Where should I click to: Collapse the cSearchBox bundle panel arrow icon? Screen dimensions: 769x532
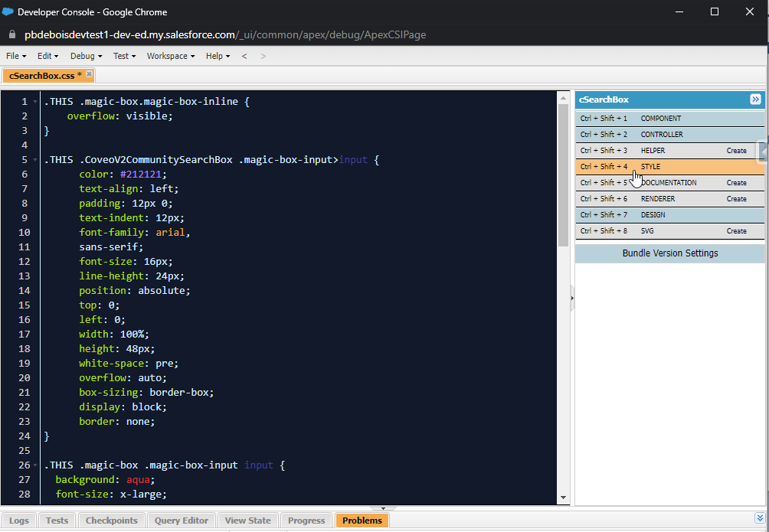pyautogui.click(x=755, y=100)
